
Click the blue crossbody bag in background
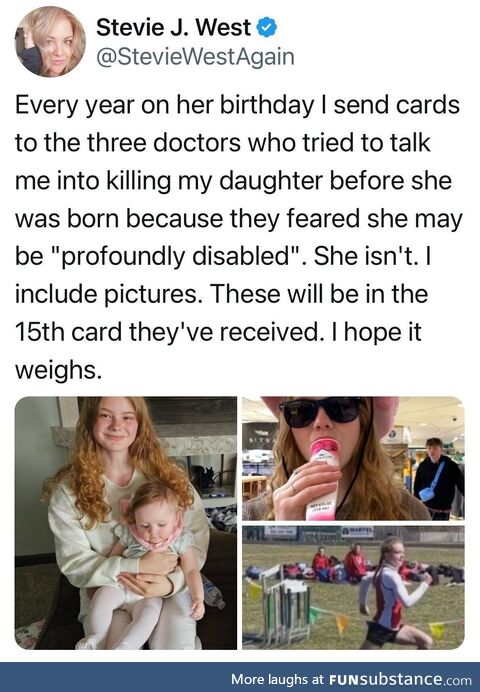point(430,485)
